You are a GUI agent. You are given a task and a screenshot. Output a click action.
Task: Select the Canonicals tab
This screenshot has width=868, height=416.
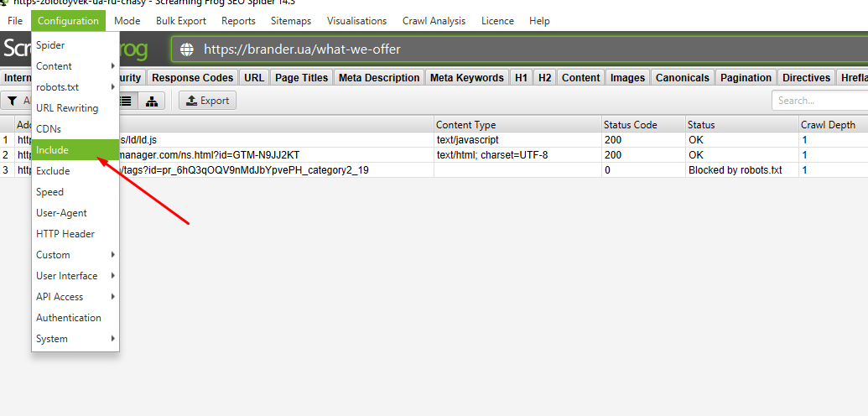click(x=682, y=78)
